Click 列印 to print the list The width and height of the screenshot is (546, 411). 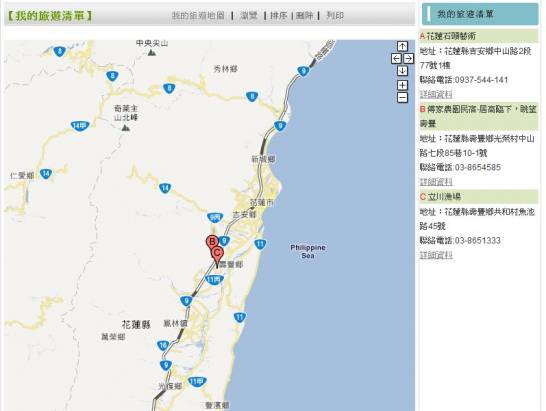335,15
